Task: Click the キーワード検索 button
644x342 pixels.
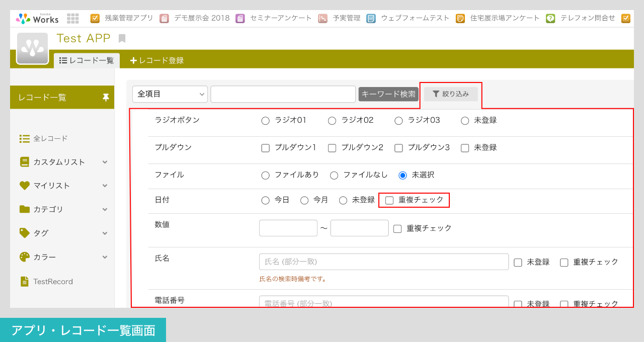Action: (x=388, y=94)
